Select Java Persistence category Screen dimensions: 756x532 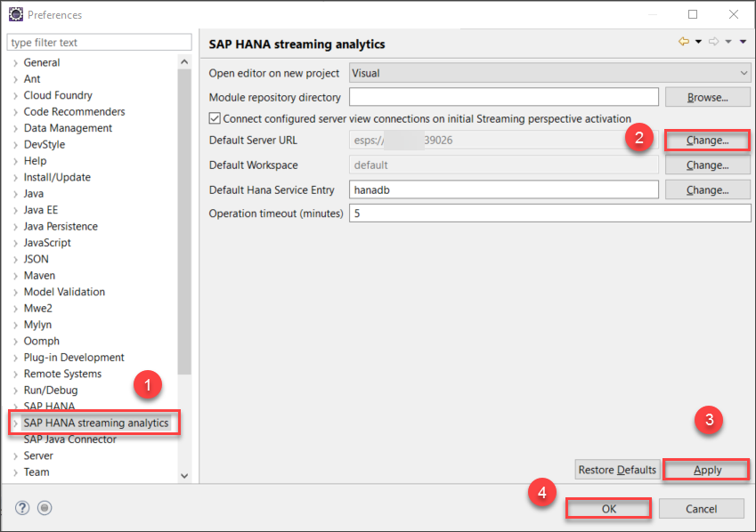(x=61, y=227)
